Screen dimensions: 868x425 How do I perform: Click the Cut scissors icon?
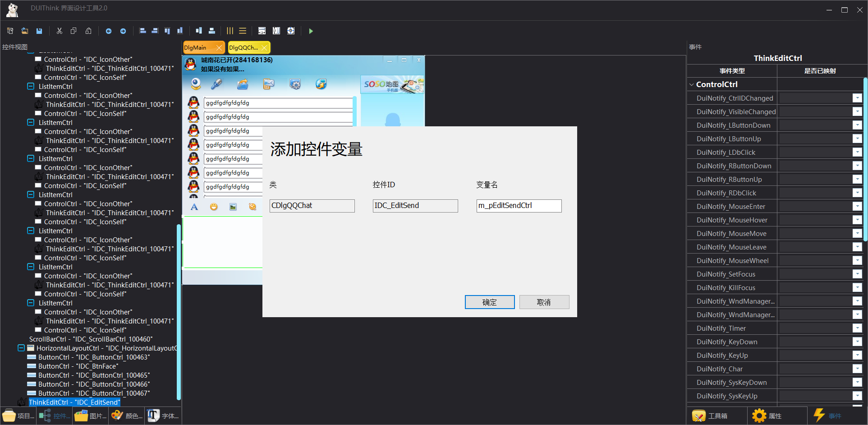coord(59,31)
